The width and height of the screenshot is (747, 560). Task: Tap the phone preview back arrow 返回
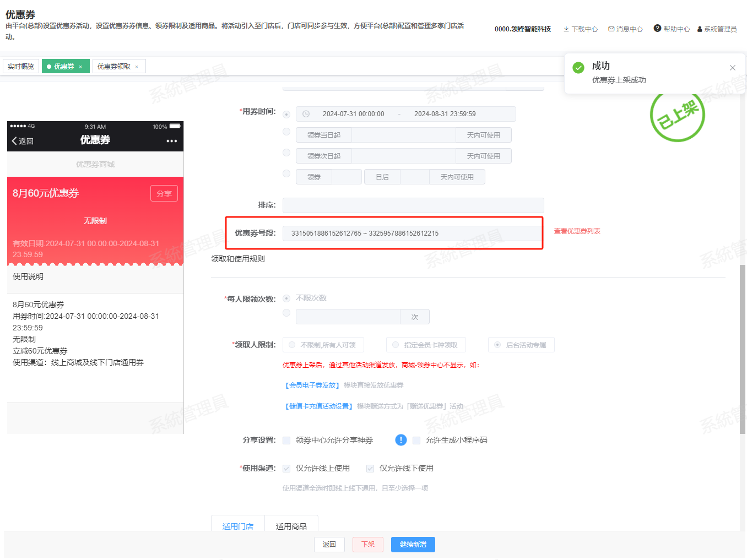(23, 141)
